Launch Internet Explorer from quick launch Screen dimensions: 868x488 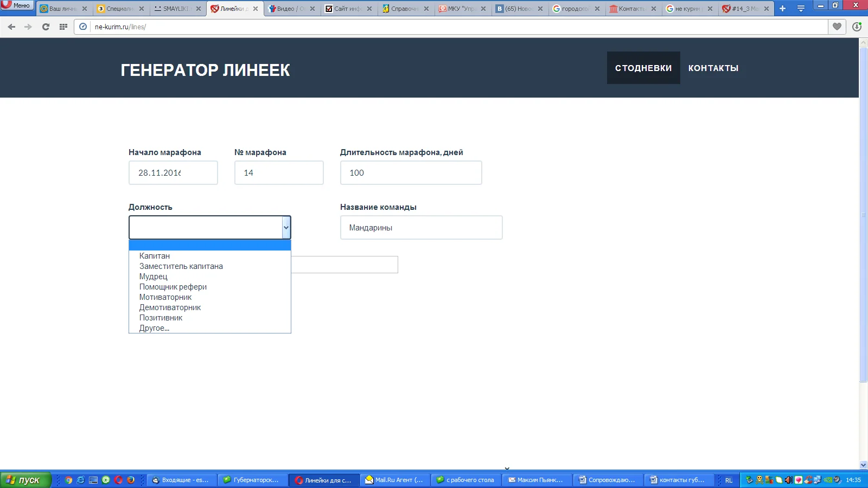point(81,480)
